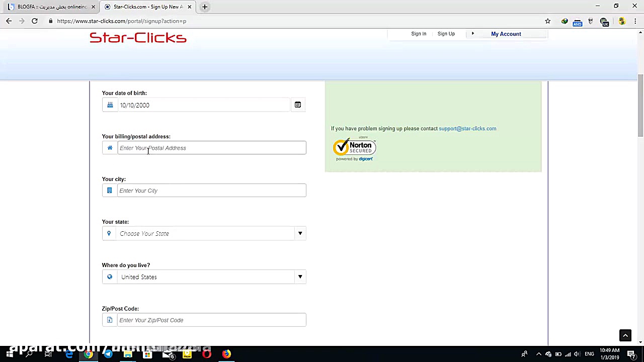
Task: Bookmark this page with the star icon
Action: [548, 21]
